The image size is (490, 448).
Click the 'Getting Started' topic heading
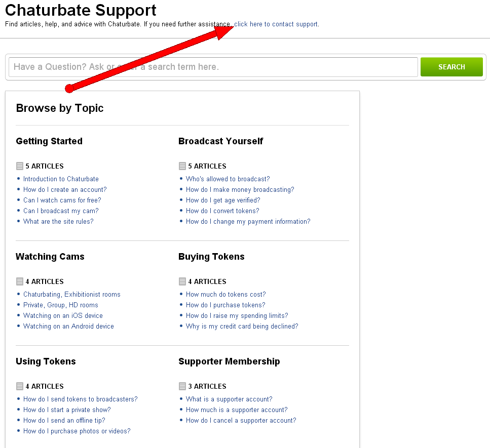49,141
